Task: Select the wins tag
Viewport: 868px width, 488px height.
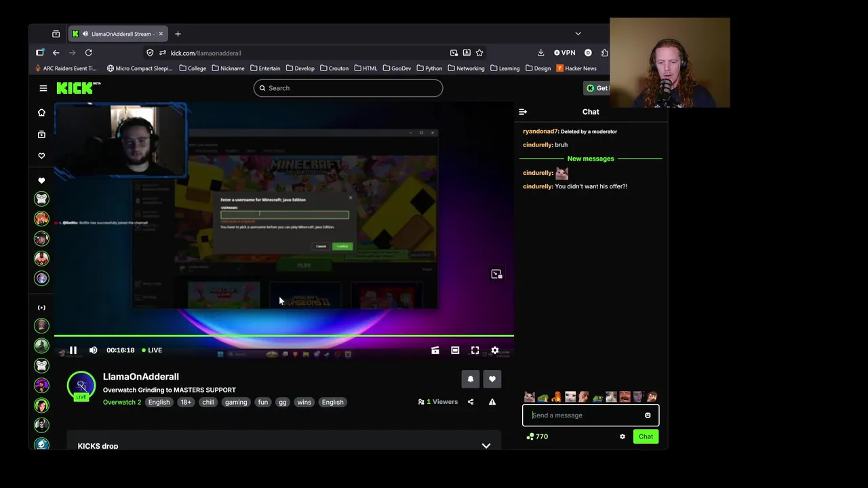Action: pos(304,403)
